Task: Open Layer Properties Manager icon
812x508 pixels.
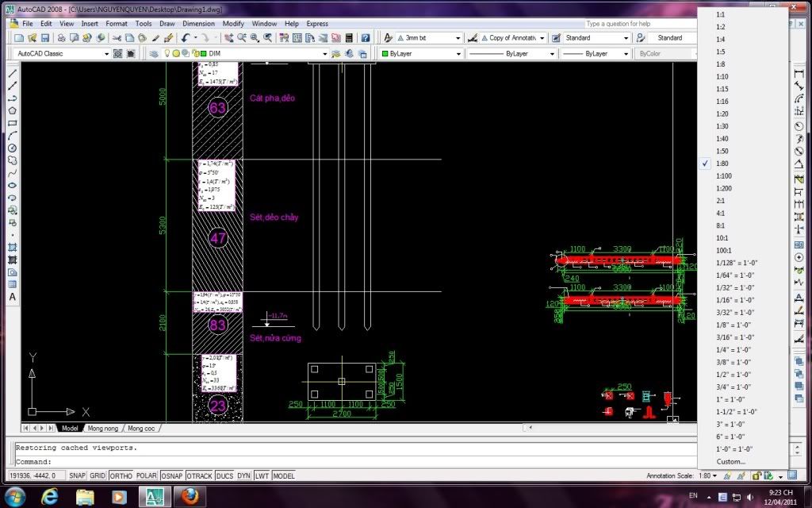Action: (154, 53)
